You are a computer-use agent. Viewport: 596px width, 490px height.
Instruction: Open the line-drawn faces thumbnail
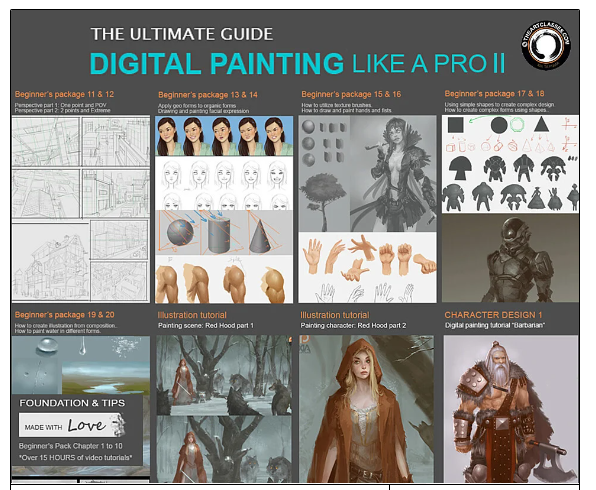(x=224, y=183)
